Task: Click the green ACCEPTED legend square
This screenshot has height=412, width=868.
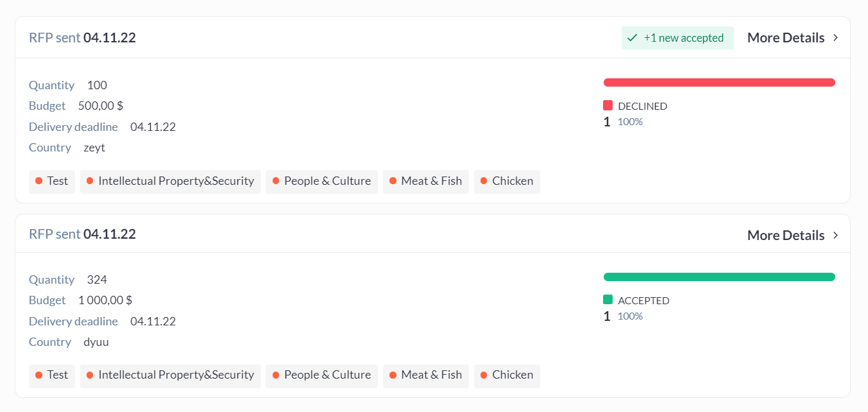Action: [608, 300]
